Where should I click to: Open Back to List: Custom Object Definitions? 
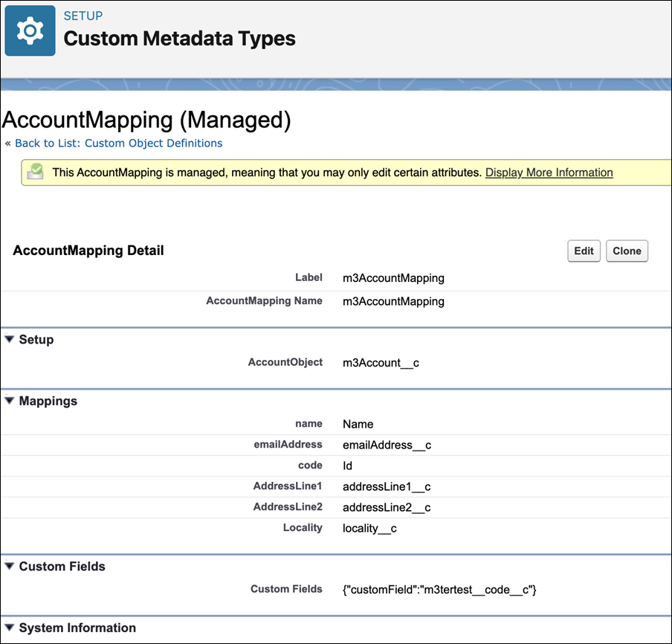coord(119,144)
